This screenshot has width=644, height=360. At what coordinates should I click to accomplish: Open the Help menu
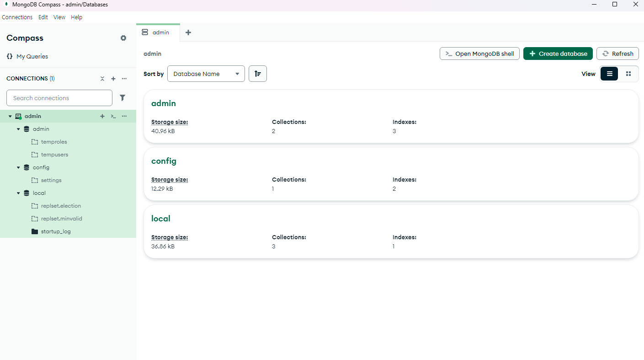tap(77, 17)
